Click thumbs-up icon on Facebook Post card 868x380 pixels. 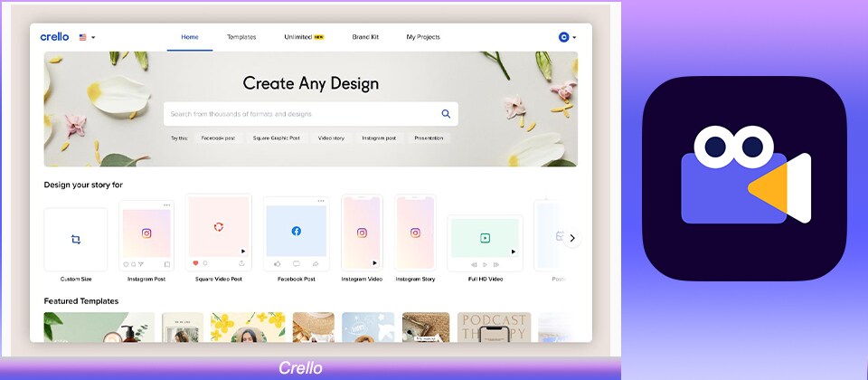[x=277, y=263]
